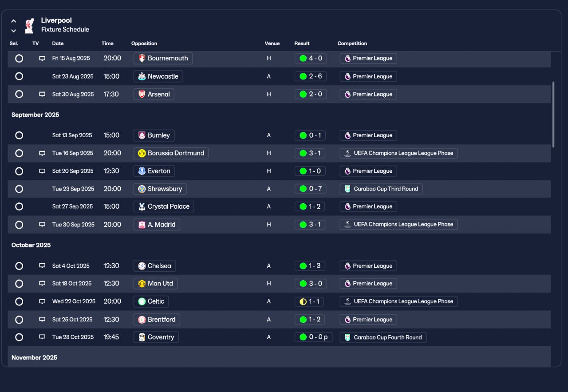Open the Crystal Palace team page
Screen dimensions: 568x392
(164, 206)
